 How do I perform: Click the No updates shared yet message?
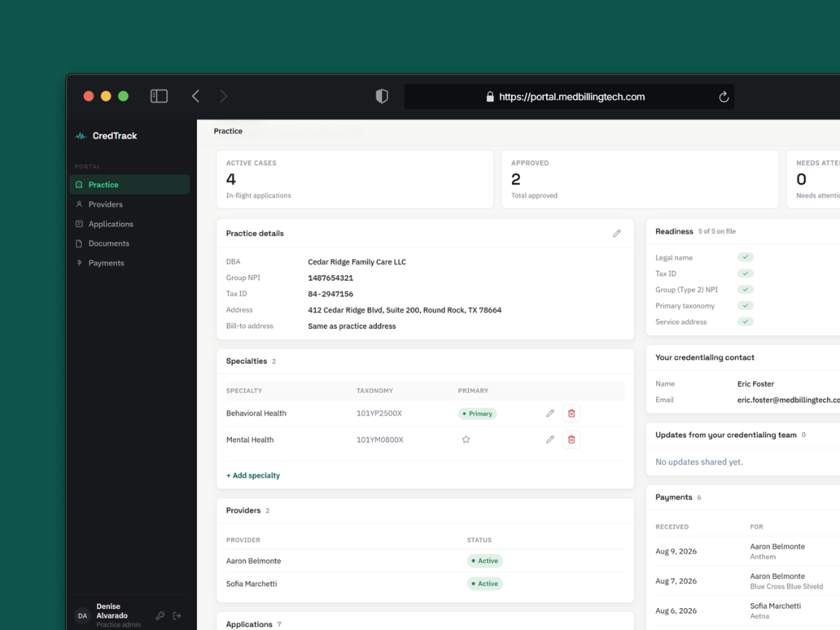point(699,462)
